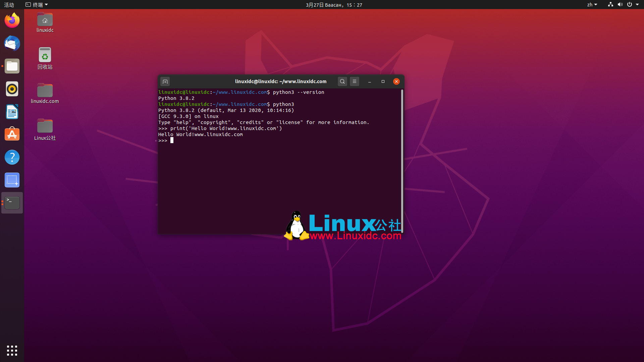Launch Rhythmbox music player
Image resolution: width=644 pixels, height=362 pixels.
click(12, 89)
